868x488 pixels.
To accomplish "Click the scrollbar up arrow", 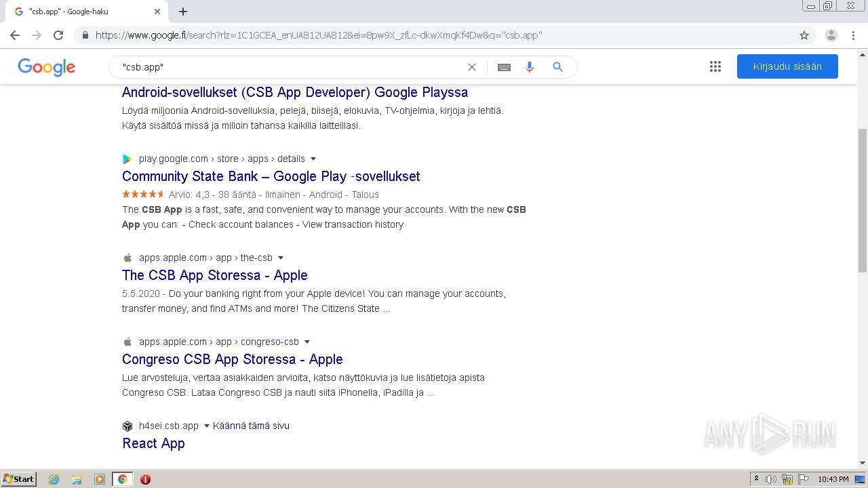I will [863, 54].
